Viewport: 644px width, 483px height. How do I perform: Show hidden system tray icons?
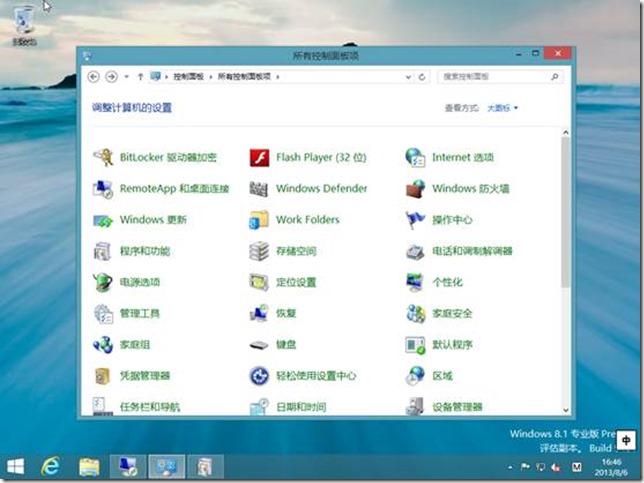point(511,467)
